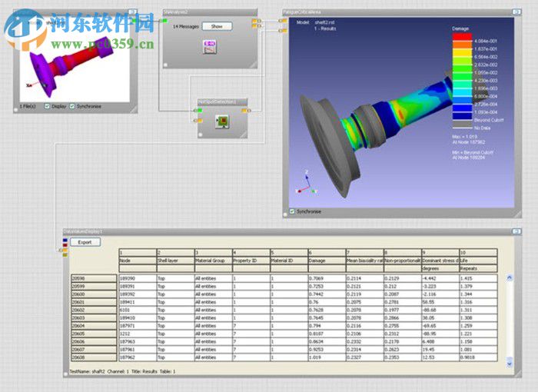Select row header 20602
The width and height of the screenshot is (538, 392).
coord(94,310)
